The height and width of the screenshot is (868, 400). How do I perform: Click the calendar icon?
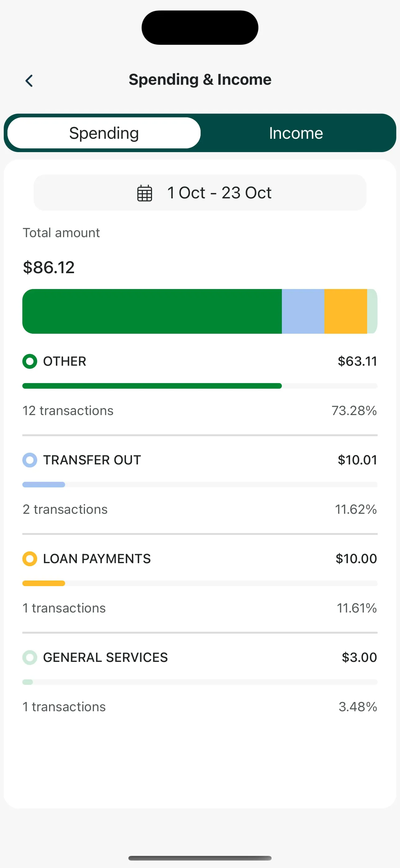(145, 193)
